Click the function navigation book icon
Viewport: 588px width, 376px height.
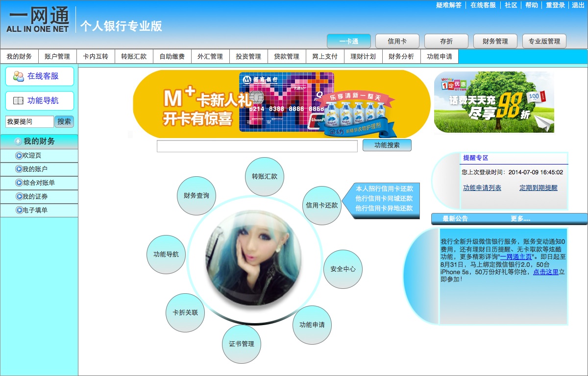[x=19, y=101]
